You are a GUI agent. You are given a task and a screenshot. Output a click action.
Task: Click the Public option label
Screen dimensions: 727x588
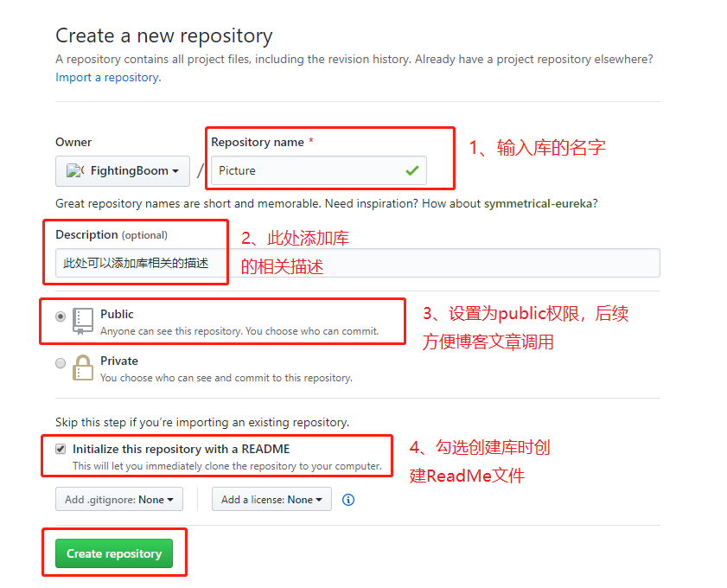tap(117, 314)
